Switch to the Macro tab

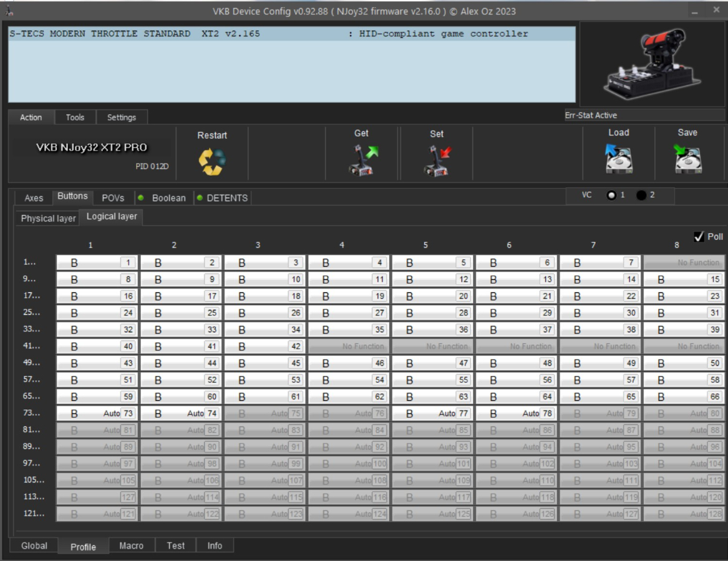pyautogui.click(x=132, y=545)
